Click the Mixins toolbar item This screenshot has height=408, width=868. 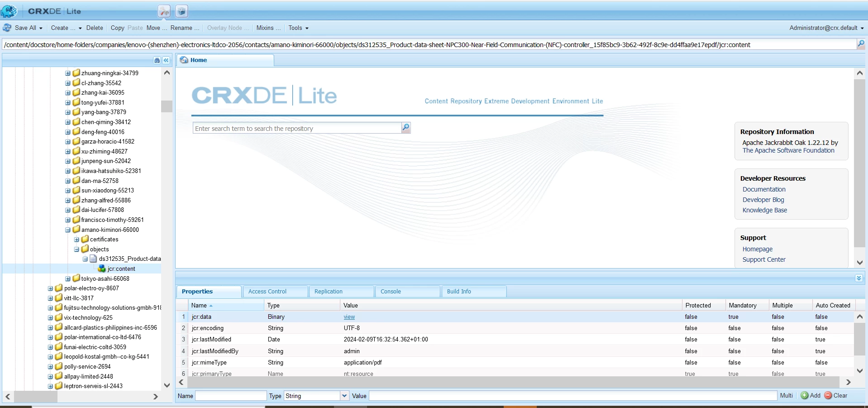coord(268,28)
